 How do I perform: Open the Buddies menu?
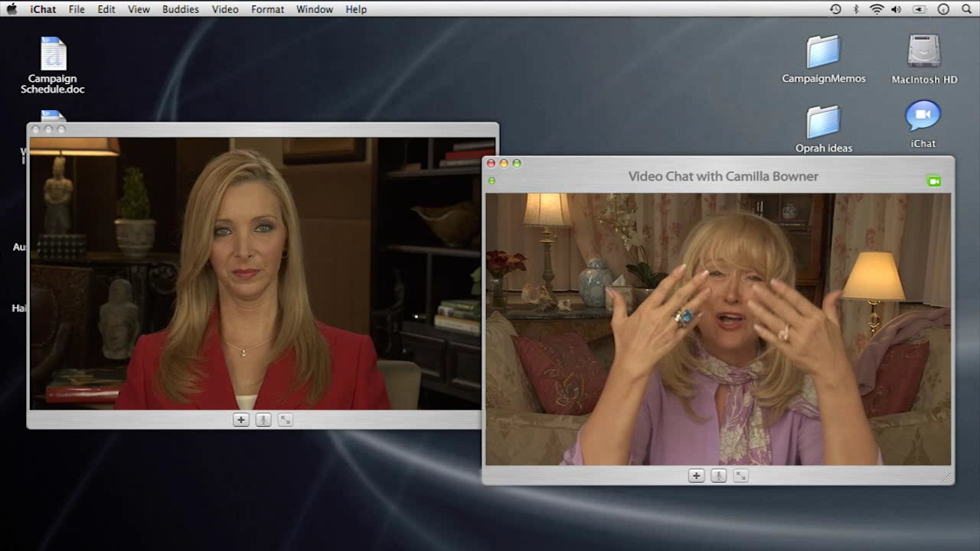181,9
